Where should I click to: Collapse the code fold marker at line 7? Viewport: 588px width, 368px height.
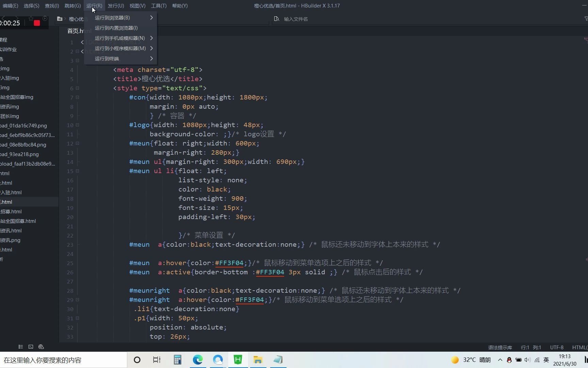(78, 97)
